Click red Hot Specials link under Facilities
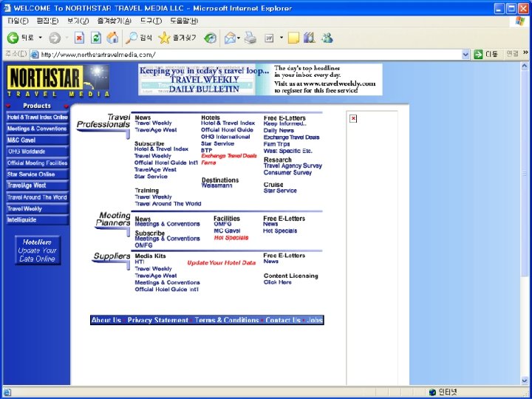This screenshot has width=532, height=399. tap(231, 237)
